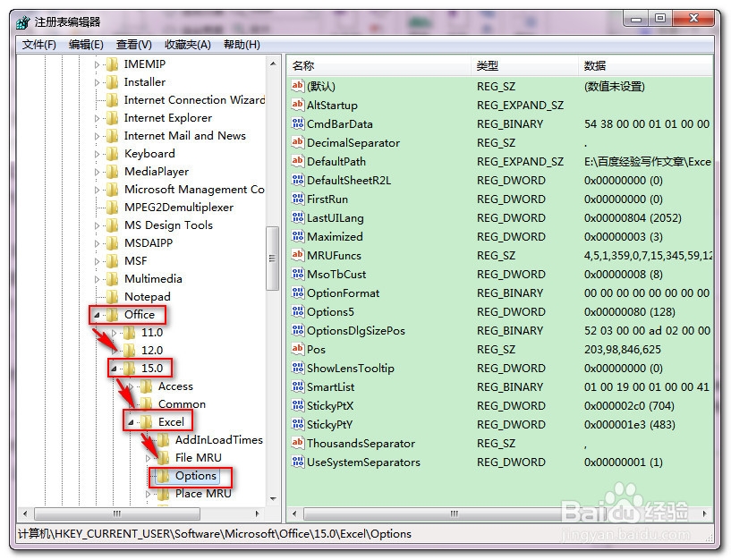The image size is (731, 560).
Task: Click the Registry Editor title bar icon
Action: click(23, 21)
